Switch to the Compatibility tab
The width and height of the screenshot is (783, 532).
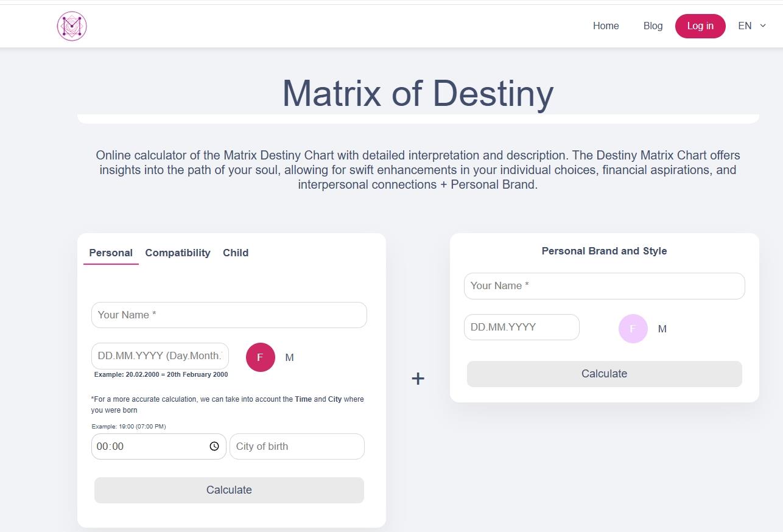(177, 253)
